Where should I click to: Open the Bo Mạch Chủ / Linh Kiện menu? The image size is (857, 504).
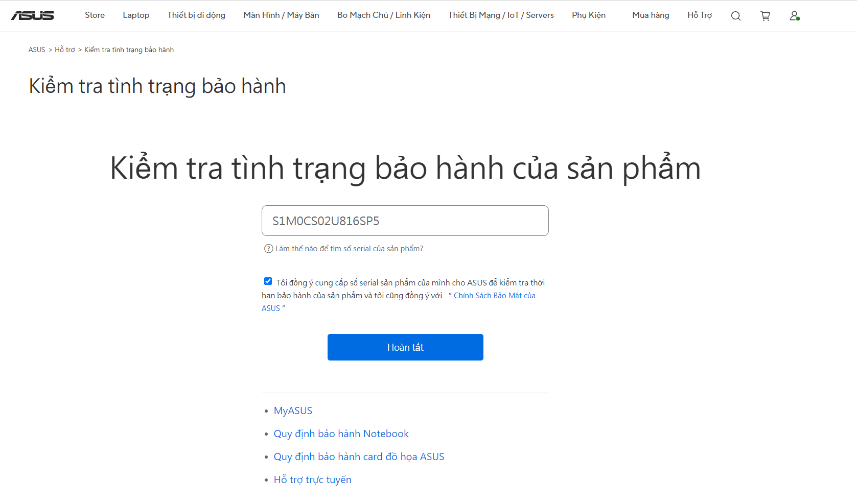[x=384, y=15]
